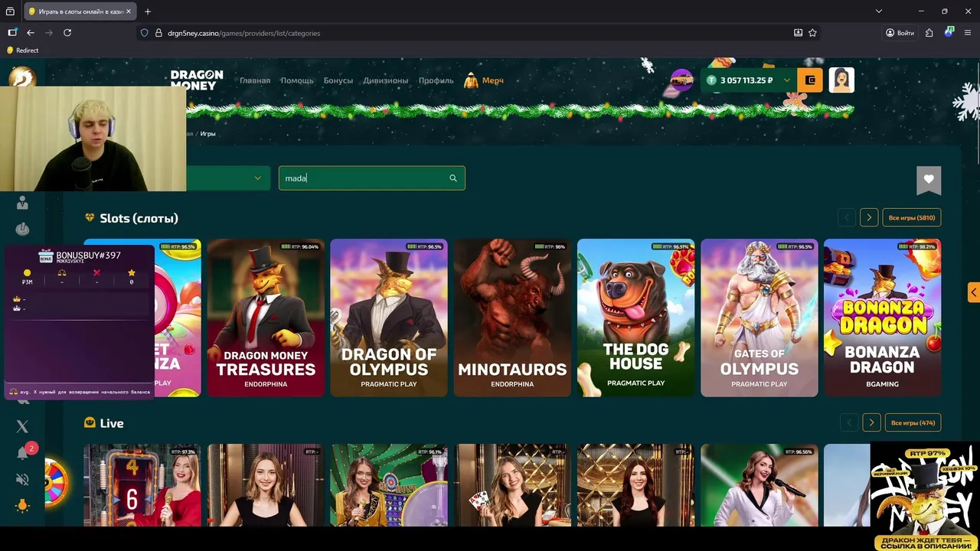Click the site security shield icon

pyautogui.click(x=144, y=33)
